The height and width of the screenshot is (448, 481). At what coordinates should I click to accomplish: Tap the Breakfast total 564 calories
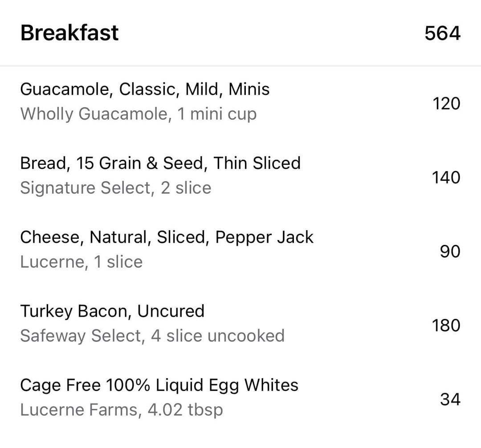click(x=442, y=33)
